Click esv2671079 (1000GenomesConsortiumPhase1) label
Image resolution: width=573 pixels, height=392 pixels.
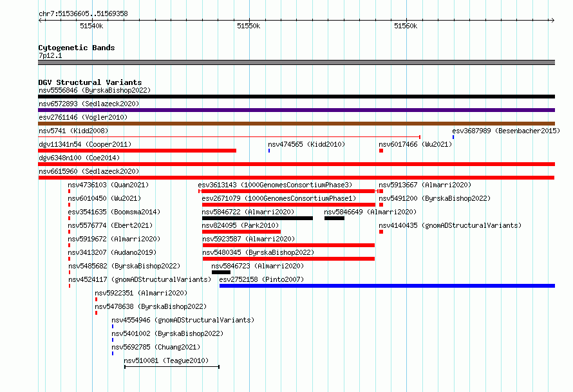pos(279,198)
